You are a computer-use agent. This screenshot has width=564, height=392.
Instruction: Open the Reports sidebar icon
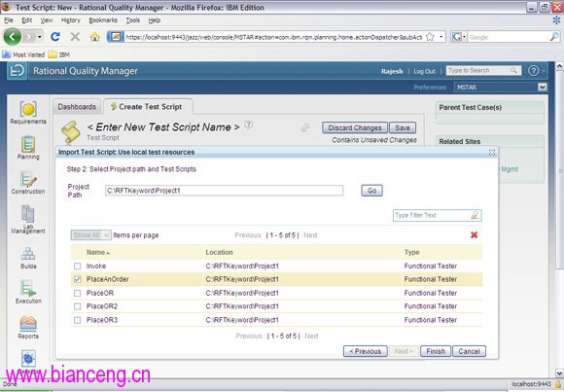click(x=28, y=323)
